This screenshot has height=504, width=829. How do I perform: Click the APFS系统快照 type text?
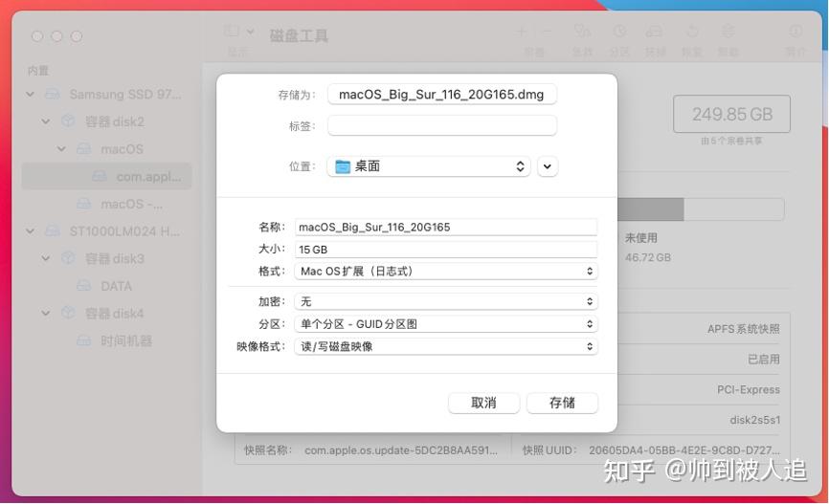pyautogui.click(x=744, y=329)
